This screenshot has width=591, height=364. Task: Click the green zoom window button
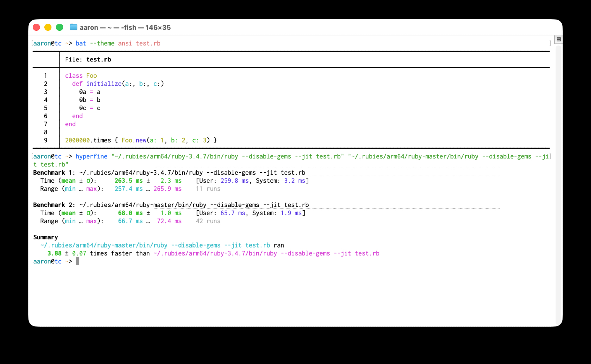coord(59,27)
